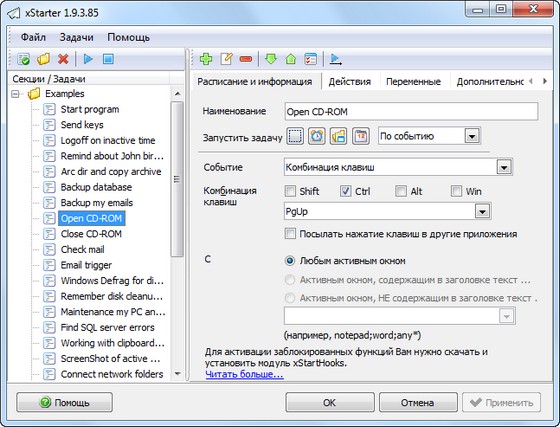The width and height of the screenshot is (560, 427).
Task: Open the Файл menu
Action: coord(33,37)
